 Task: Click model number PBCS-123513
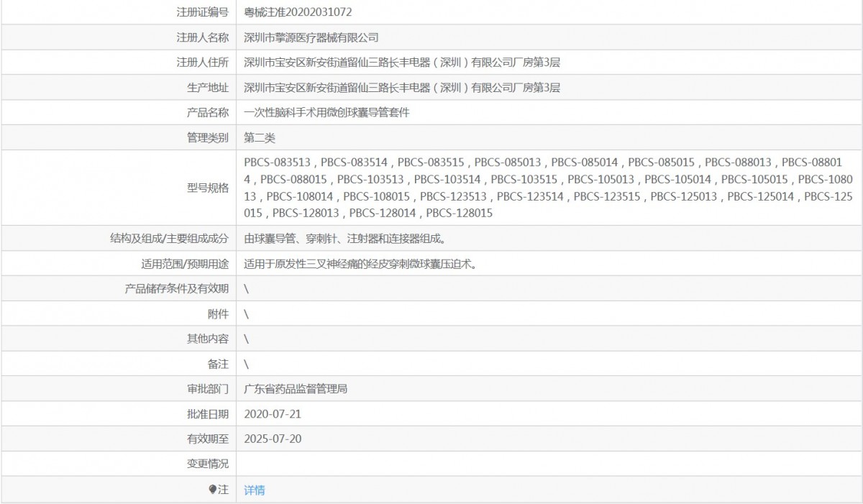pos(454,196)
